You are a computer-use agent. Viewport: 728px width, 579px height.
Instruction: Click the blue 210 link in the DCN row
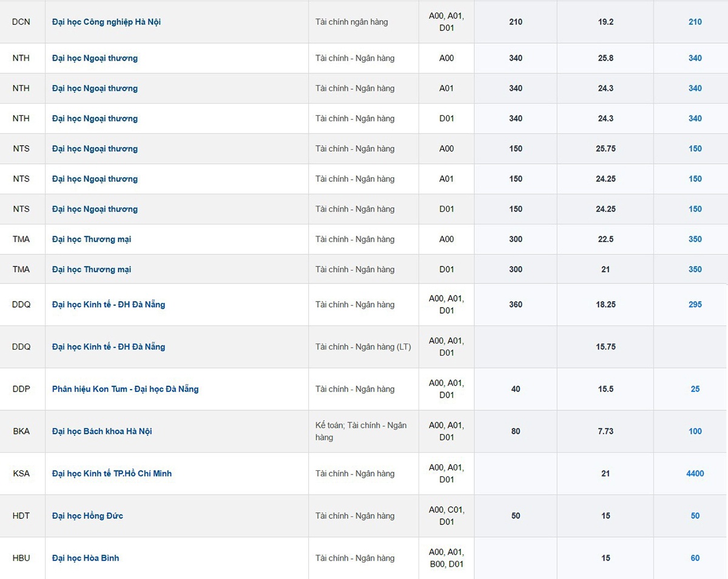(695, 22)
